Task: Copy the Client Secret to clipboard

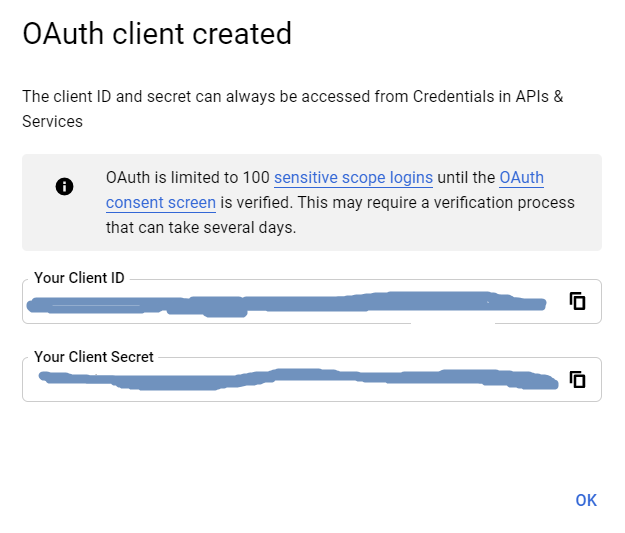Action: [x=577, y=379]
